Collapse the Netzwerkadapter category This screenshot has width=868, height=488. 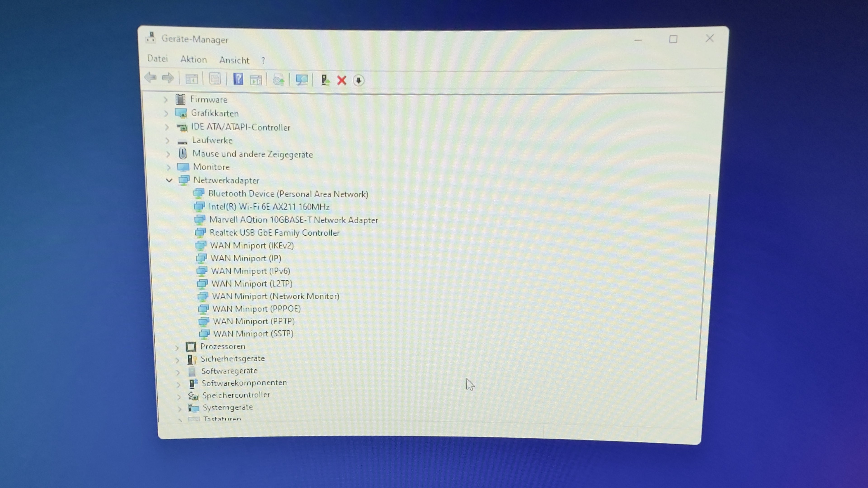(169, 181)
